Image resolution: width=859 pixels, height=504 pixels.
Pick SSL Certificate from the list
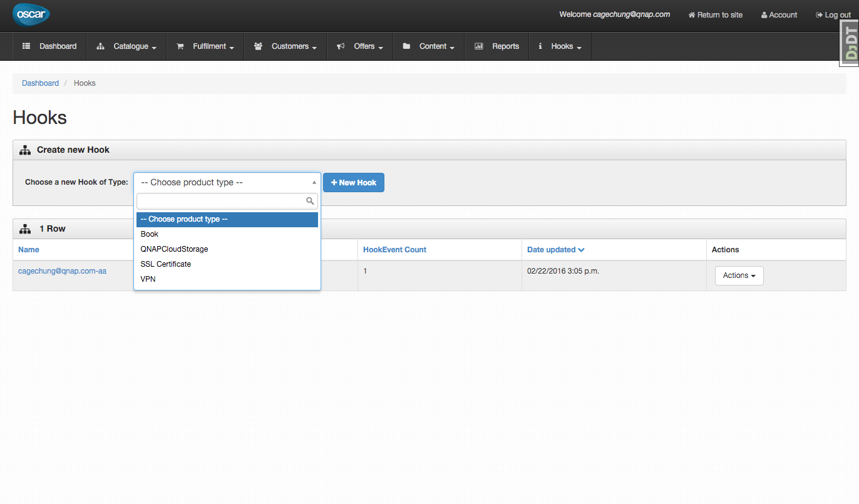click(x=227, y=264)
